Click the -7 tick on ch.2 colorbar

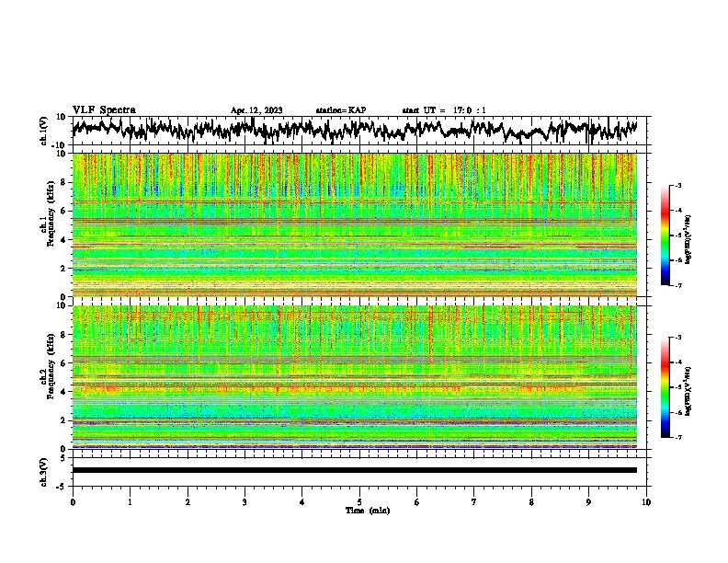click(x=678, y=438)
